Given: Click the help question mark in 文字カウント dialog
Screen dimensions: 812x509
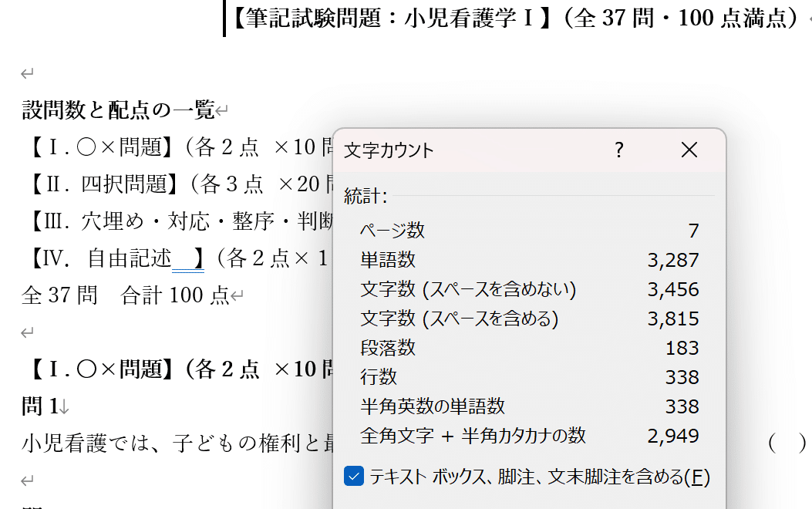Looking at the screenshot, I should pyautogui.click(x=619, y=150).
